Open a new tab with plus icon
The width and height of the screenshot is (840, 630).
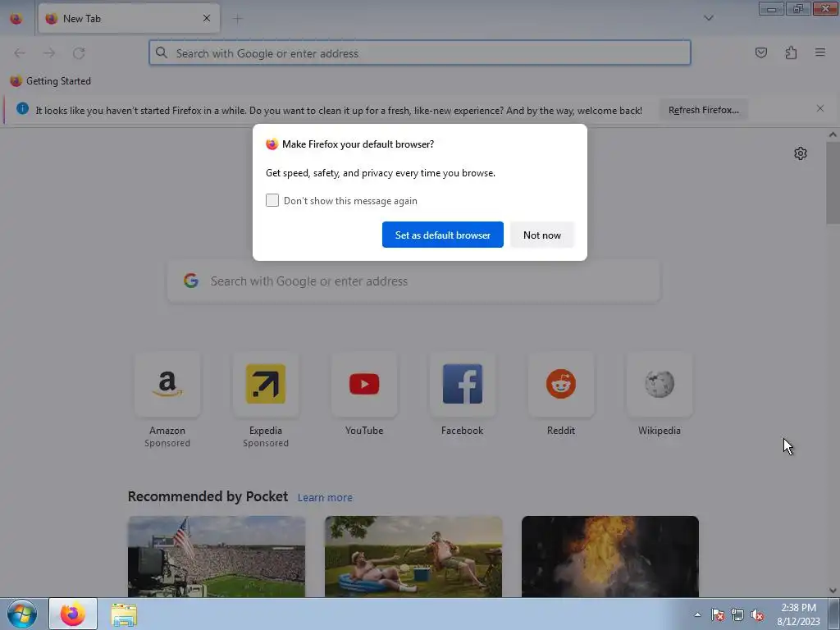237,19
